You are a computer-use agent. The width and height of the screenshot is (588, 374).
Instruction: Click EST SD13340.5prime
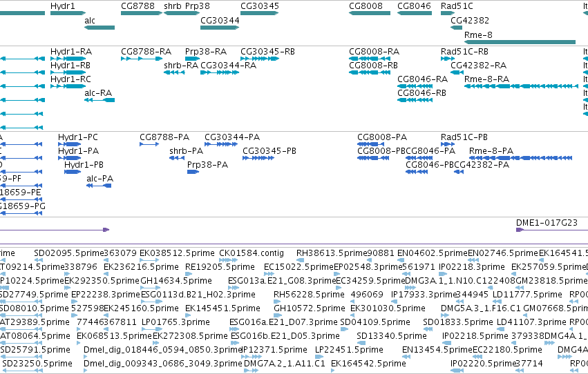pos(392,336)
